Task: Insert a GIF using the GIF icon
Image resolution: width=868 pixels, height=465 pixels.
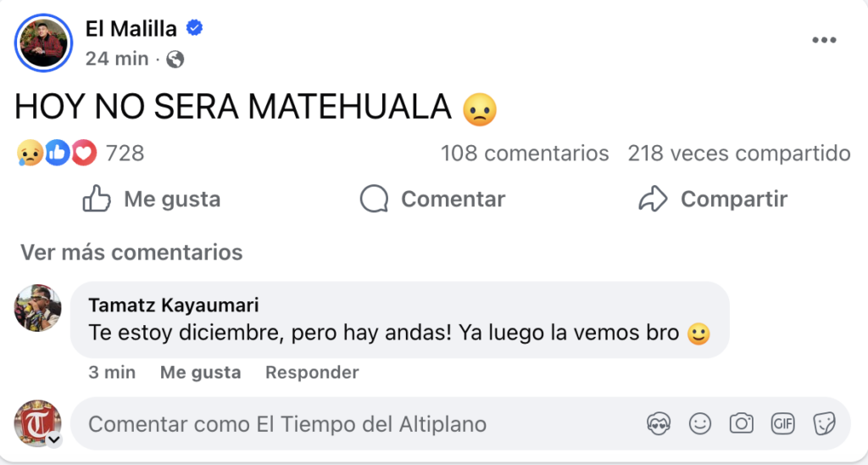Action: pos(782,423)
